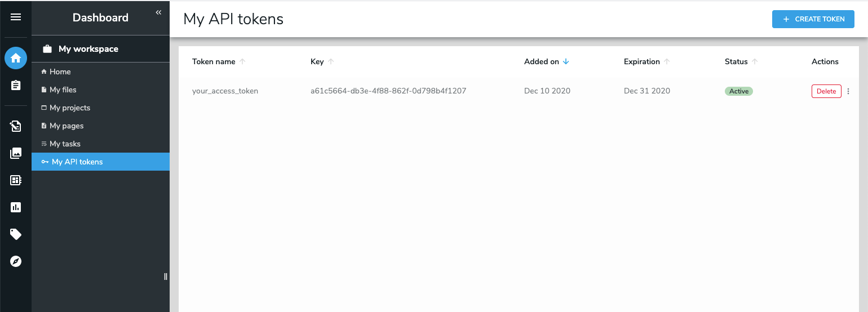Click the blue home icon in rail
868x312 pixels.
tap(16, 58)
